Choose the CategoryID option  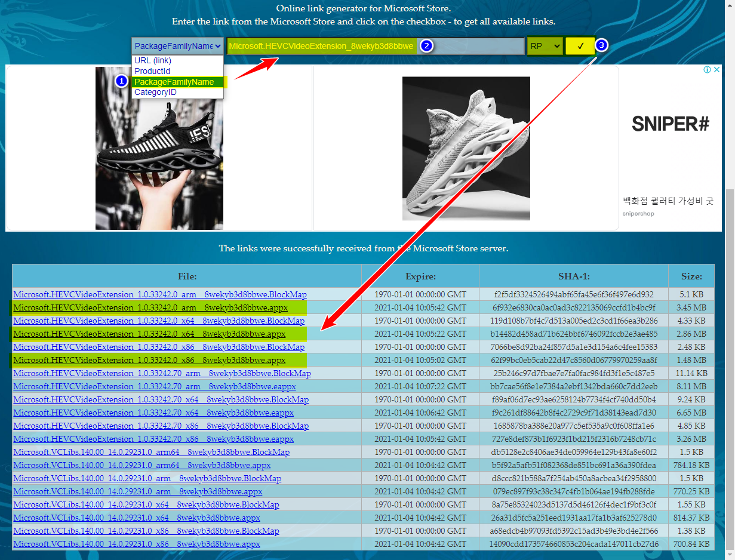pos(155,93)
